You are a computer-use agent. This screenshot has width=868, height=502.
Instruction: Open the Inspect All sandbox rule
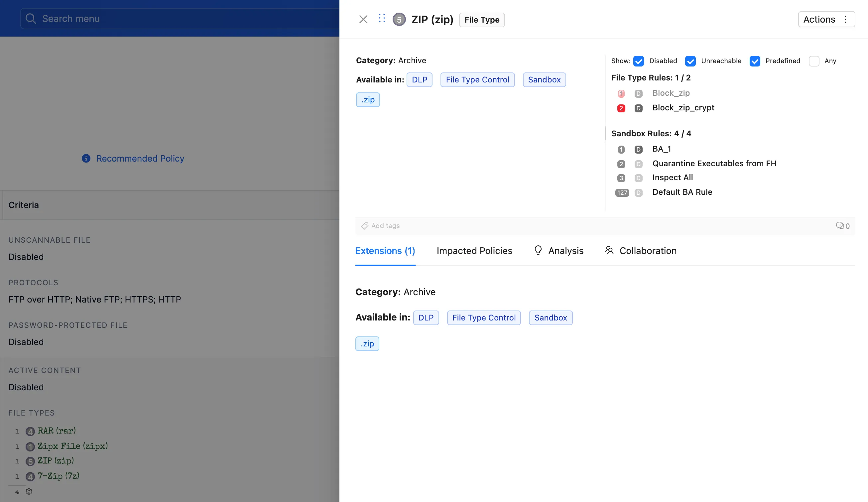coord(672,178)
